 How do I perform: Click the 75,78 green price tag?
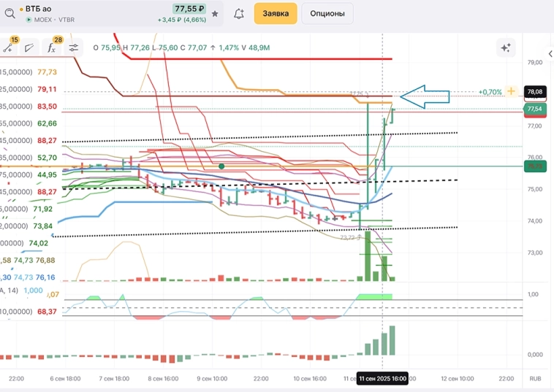535,166
